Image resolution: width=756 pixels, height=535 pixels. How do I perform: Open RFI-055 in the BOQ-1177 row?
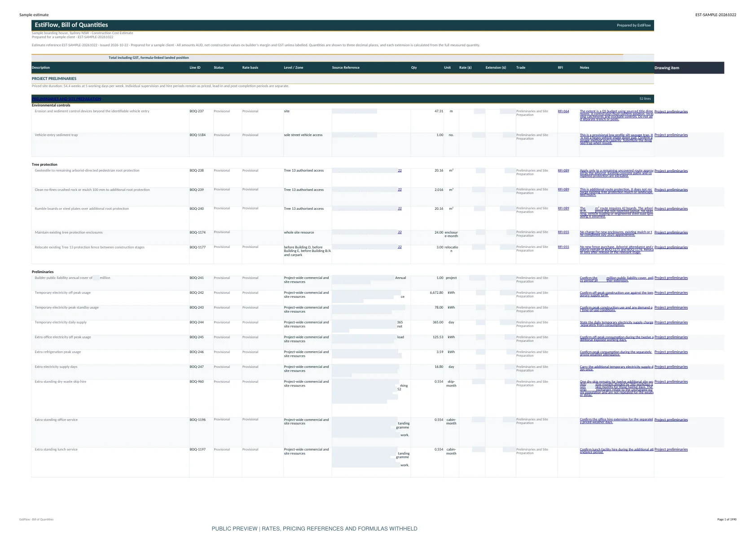coord(563,247)
